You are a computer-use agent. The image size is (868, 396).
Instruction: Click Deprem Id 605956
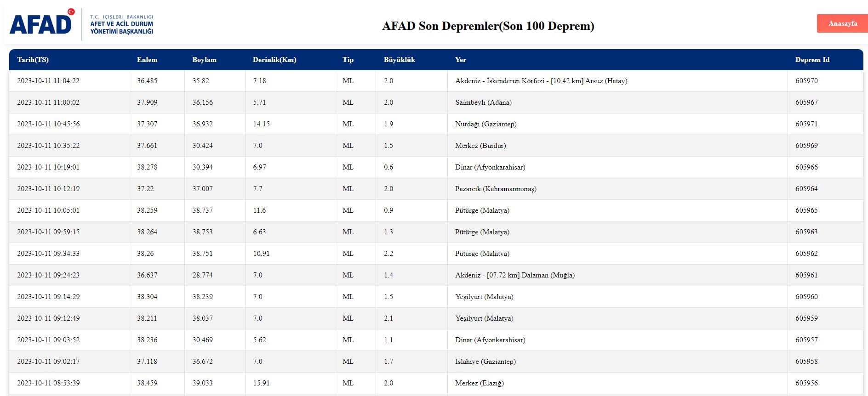coord(806,383)
